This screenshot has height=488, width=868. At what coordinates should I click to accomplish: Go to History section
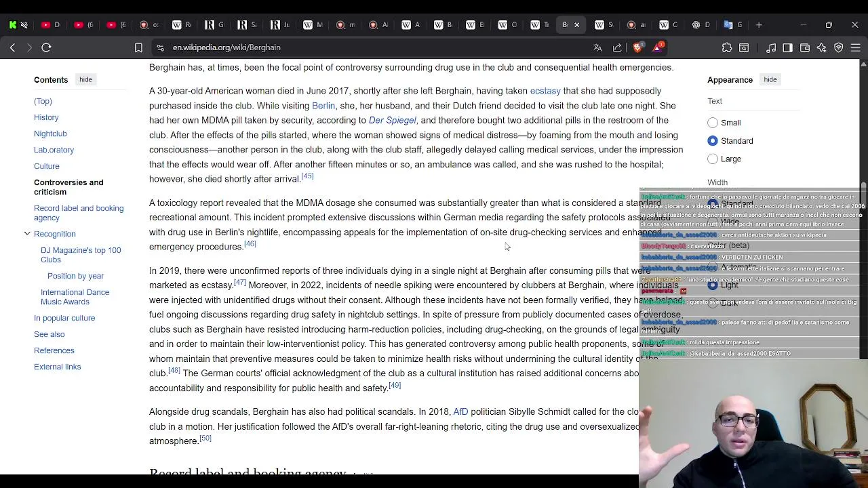point(46,117)
